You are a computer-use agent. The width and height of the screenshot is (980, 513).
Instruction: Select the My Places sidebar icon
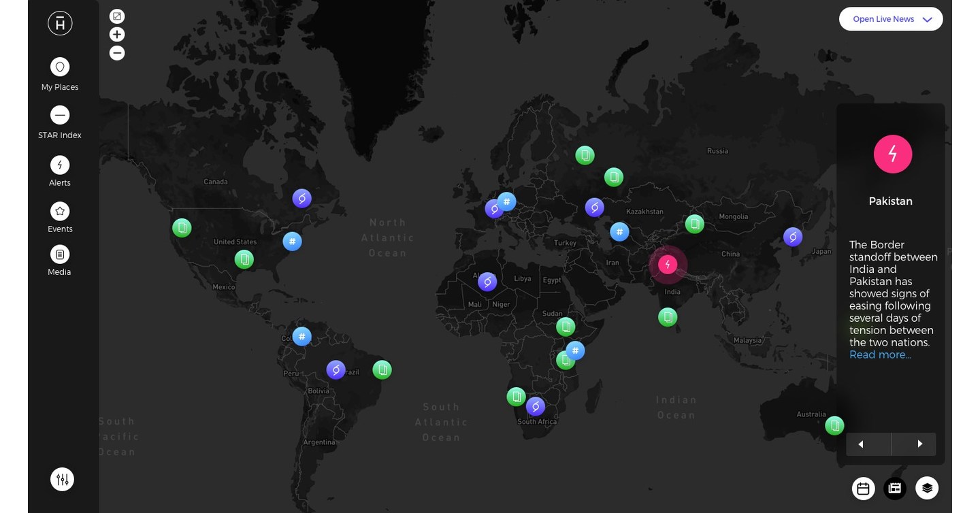(x=60, y=67)
